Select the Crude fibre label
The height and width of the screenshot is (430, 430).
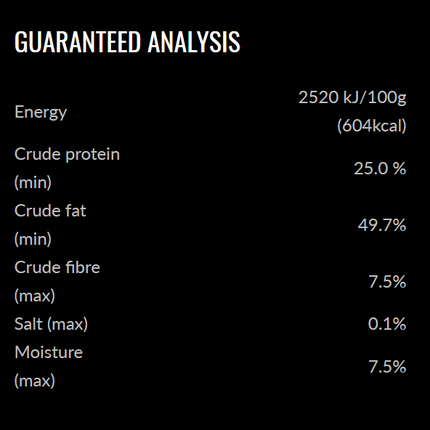point(57,268)
